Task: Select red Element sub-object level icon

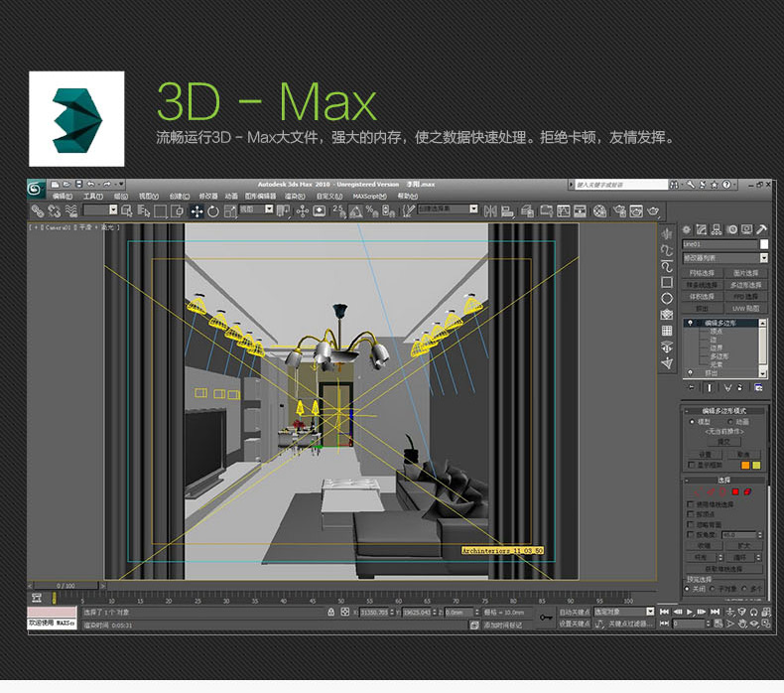Action: pos(747,491)
